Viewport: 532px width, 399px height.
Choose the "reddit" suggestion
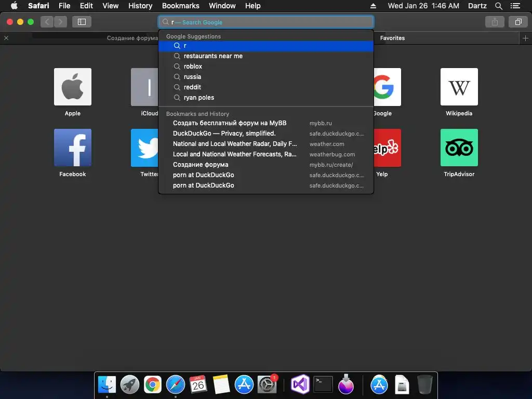266,87
